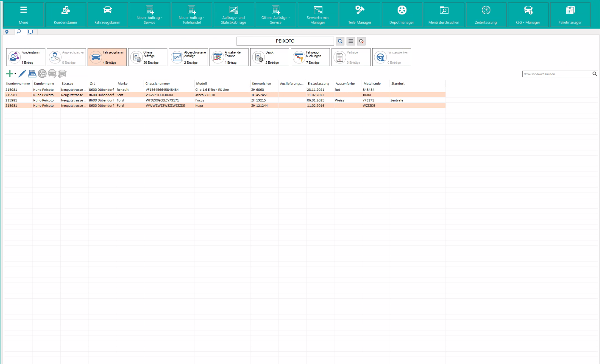Show Fahrzeugbuchungen 7 Einträge tile
This screenshot has width=600, height=364.
[x=310, y=57]
